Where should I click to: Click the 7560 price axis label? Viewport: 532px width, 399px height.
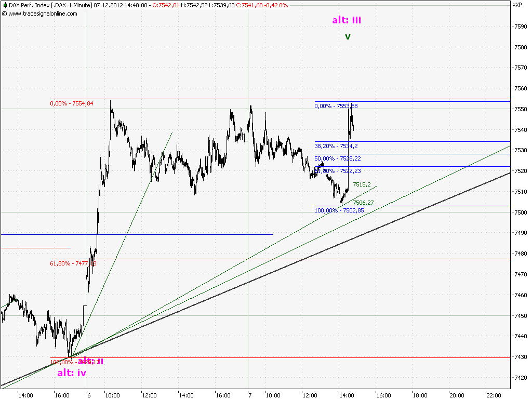coord(521,88)
